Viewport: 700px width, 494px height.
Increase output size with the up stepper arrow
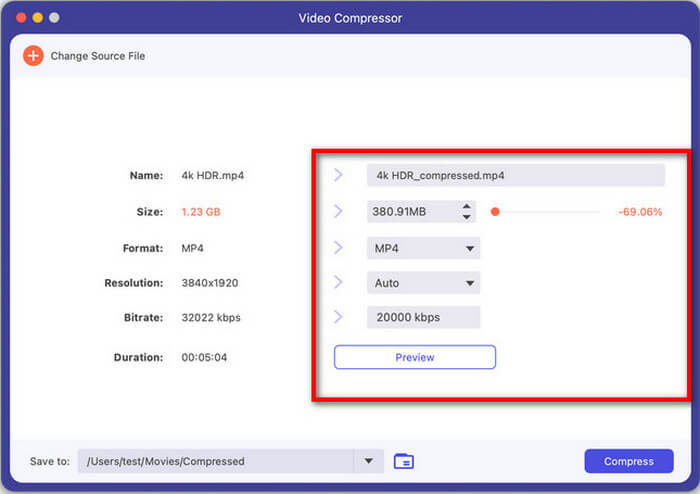[466, 207]
